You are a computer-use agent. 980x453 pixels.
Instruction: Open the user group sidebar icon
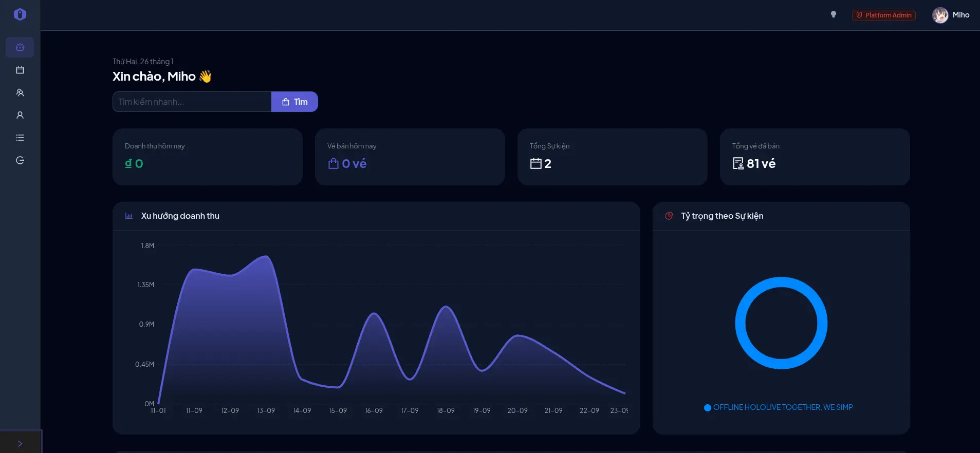(20, 92)
